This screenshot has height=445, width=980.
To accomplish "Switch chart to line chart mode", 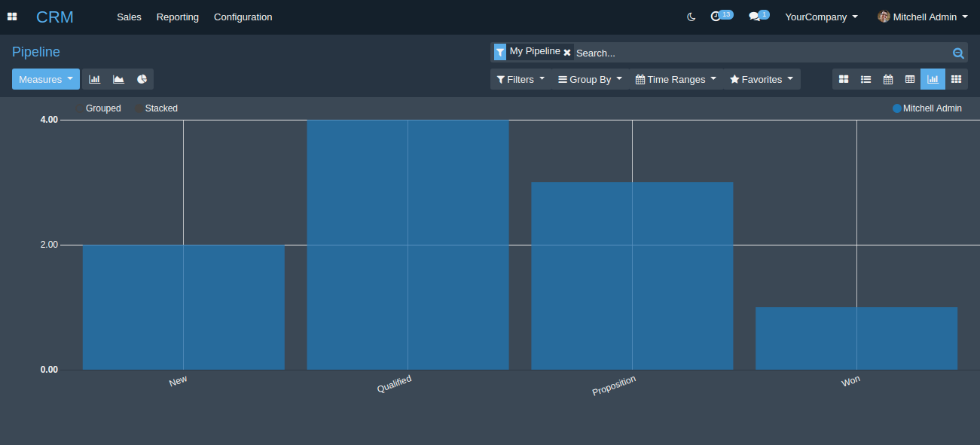I will click(x=118, y=79).
